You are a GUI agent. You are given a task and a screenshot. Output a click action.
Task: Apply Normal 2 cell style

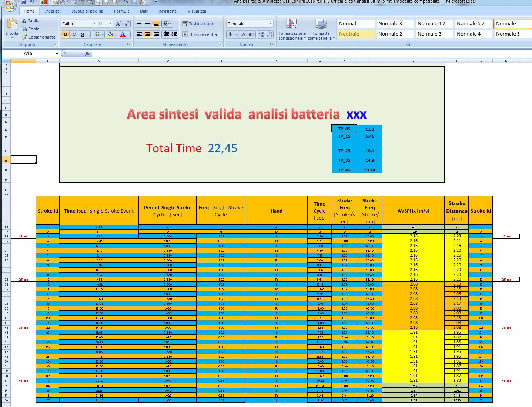point(355,23)
